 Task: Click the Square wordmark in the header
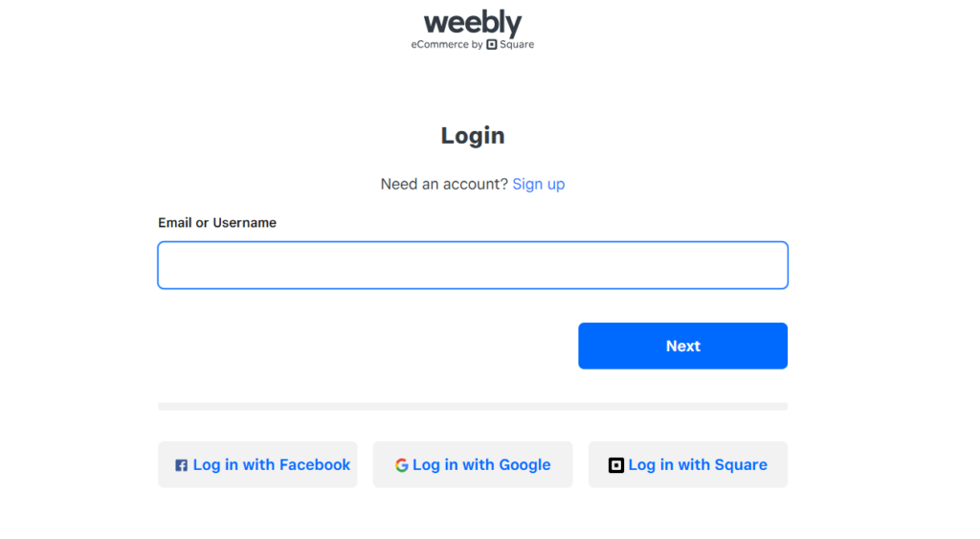click(x=517, y=44)
